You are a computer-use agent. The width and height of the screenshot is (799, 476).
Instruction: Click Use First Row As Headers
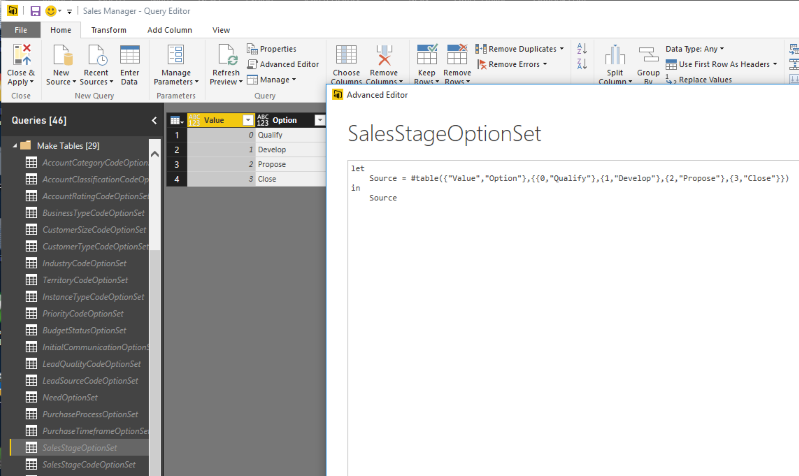click(x=721, y=64)
